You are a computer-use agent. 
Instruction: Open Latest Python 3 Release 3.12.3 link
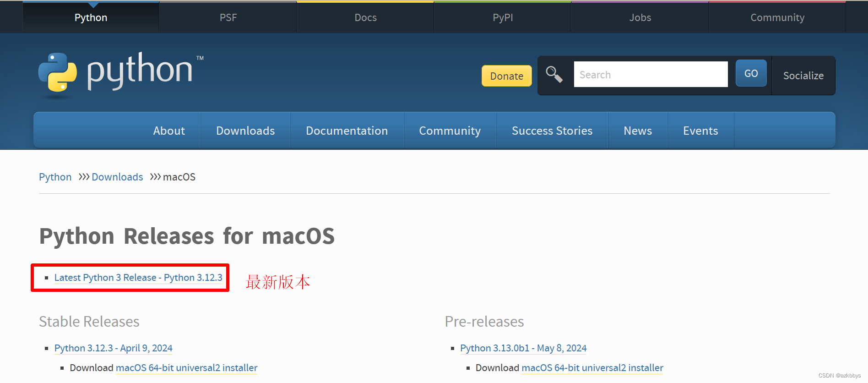click(138, 278)
